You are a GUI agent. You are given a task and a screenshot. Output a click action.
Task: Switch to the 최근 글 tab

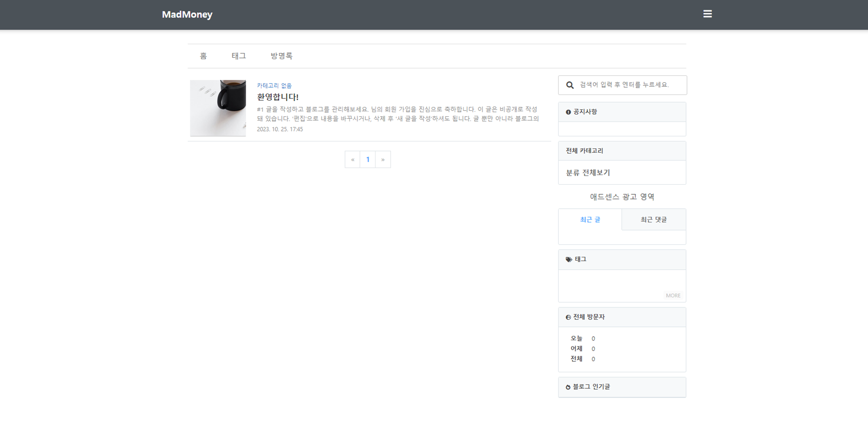point(590,220)
